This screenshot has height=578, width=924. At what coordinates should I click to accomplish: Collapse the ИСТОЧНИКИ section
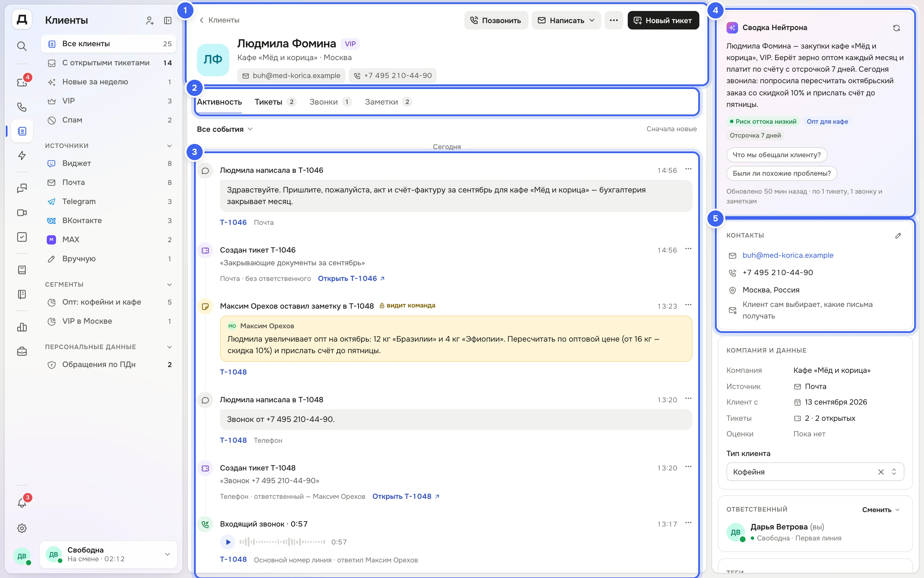pos(169,146)
